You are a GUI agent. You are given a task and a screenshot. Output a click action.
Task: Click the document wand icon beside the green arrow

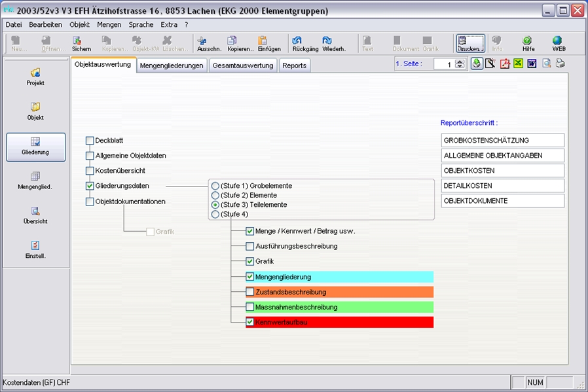[x=490, y=63]
